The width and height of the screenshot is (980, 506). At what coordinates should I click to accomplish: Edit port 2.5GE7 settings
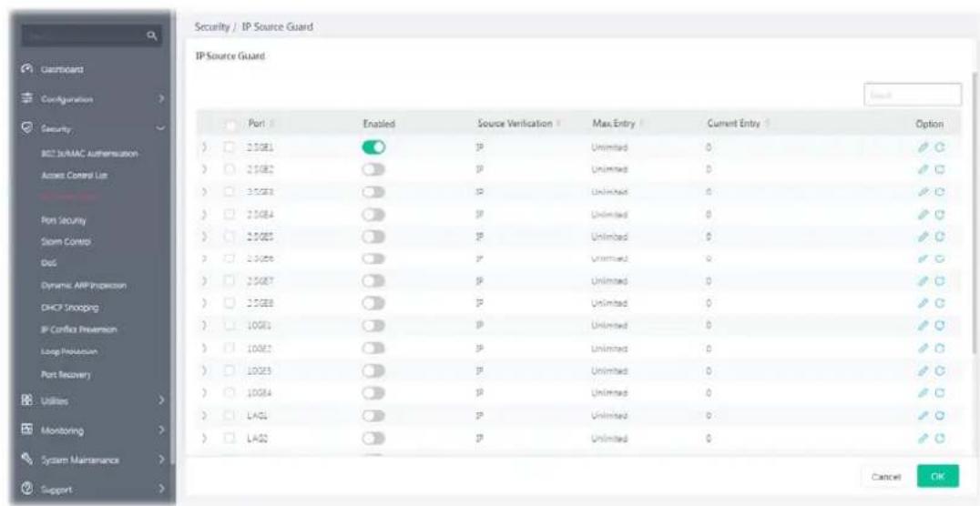point(924,281)
